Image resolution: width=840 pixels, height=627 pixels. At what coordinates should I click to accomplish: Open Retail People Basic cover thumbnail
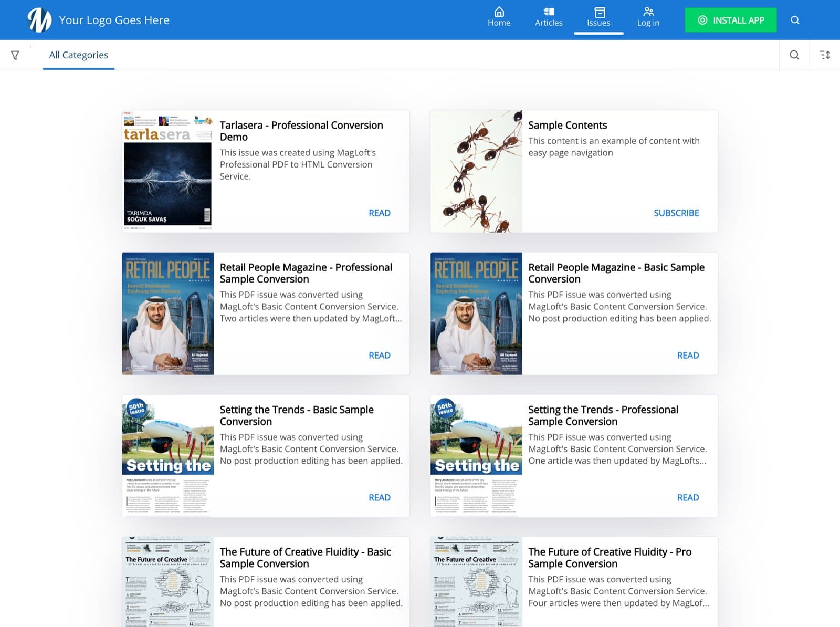click(476, 313)
